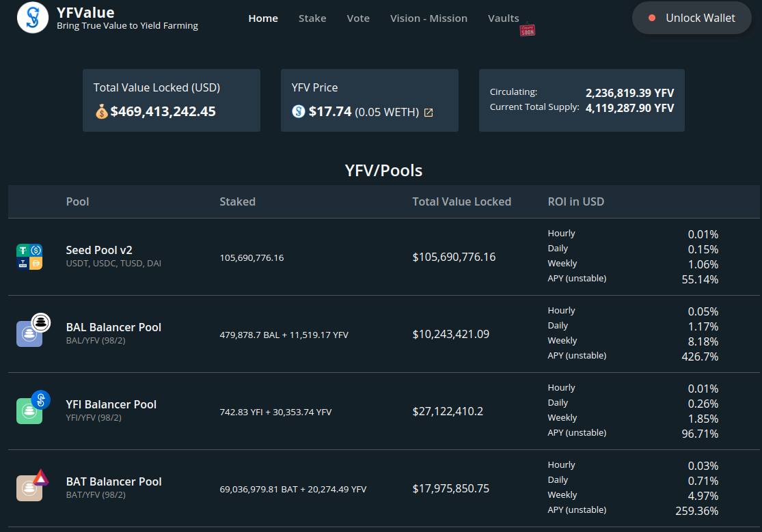Open the Vaults menu item
762x532 pixels.
click(504, 18)
